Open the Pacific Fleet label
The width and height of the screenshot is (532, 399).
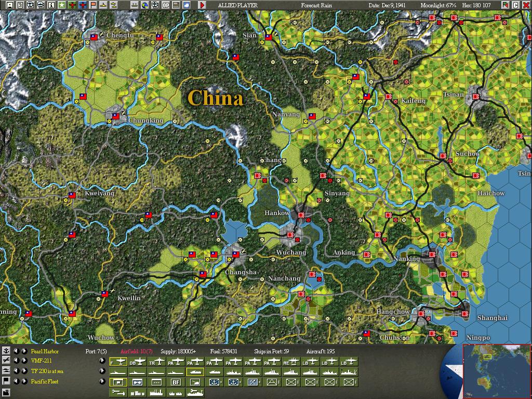pyautogui.click(x=45, y=382)
